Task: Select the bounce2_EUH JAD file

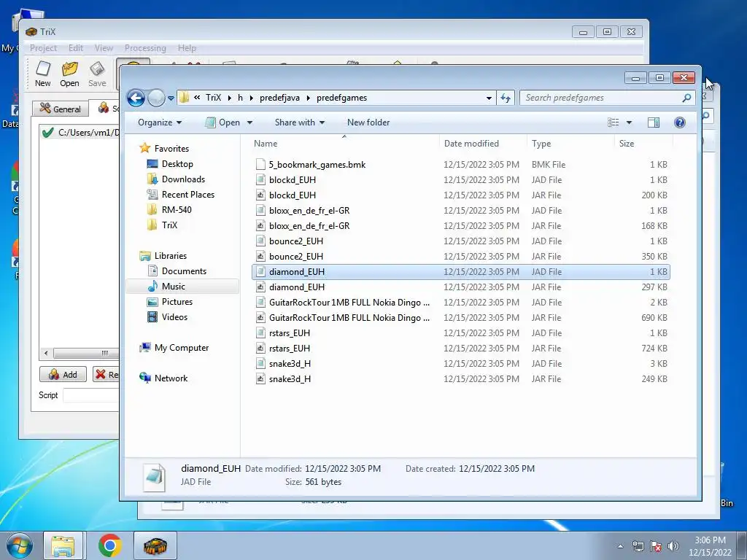Action: click(461, 241)
